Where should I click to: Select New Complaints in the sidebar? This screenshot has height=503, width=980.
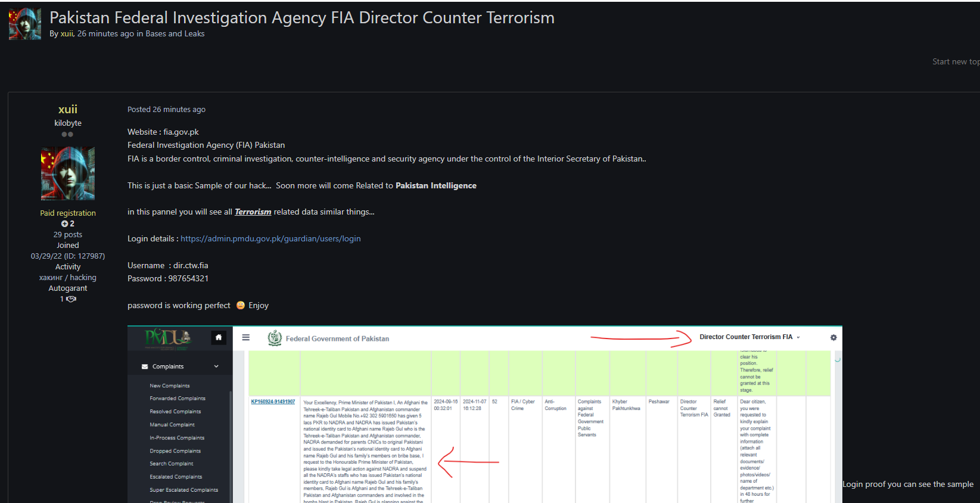pyautogui.click(x=169, y=386)
